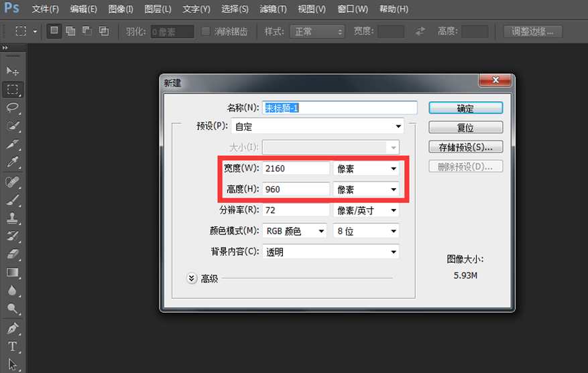Swap width and height in options bar
Viewport: 588px width, 373px height.
(x=420, y=31)
